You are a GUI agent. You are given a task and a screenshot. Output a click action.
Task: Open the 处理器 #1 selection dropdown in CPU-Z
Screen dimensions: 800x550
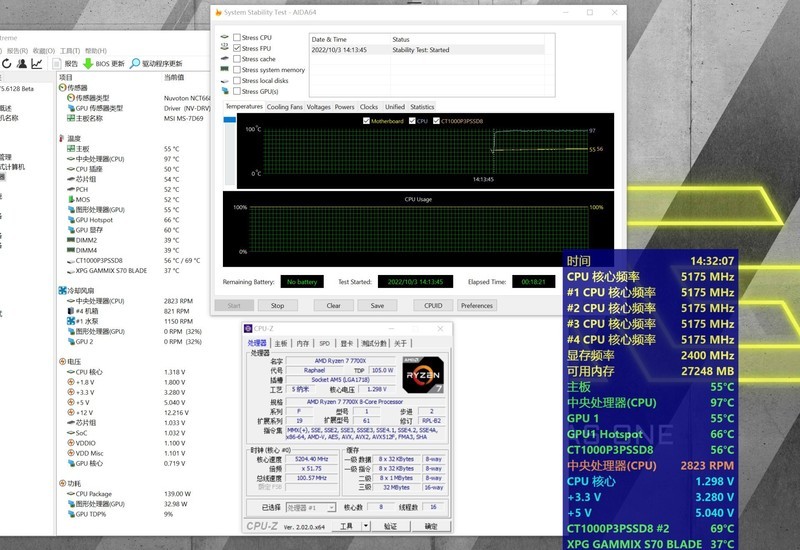point(311,508)
